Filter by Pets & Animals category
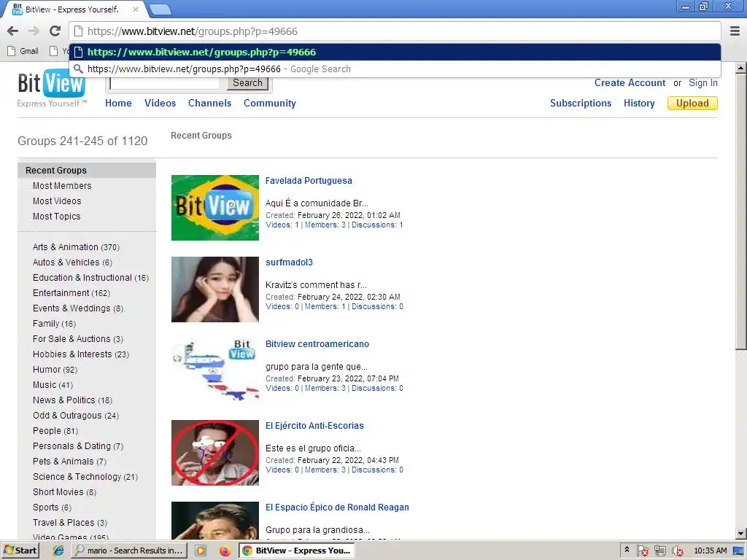The height and width of the screenshot is (560, 747). [69, 462]
